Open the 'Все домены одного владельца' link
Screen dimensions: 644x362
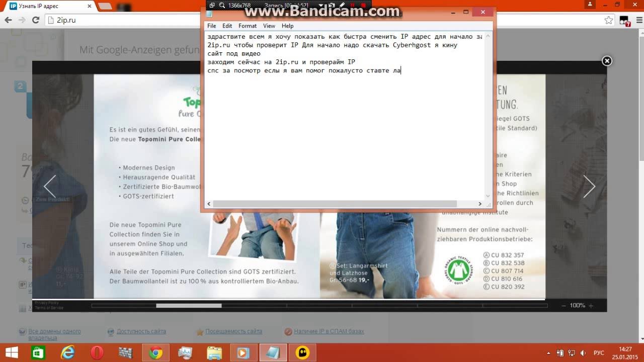point(54,334)
